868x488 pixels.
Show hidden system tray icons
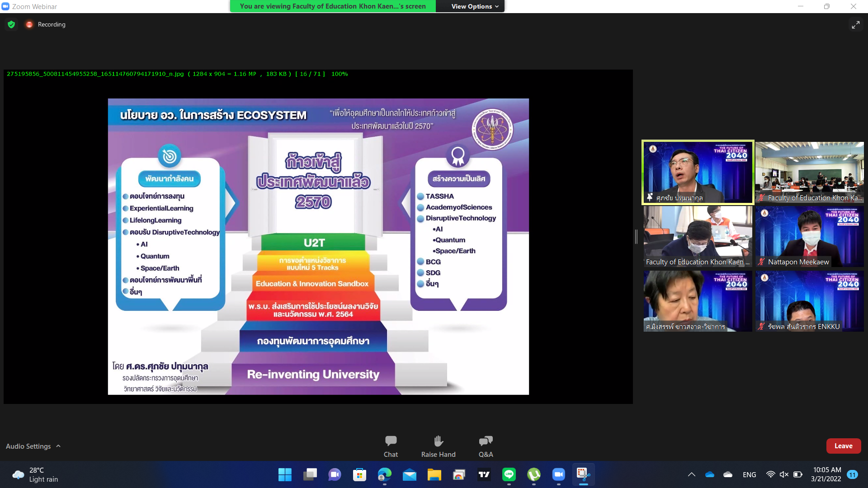(691, 474)
